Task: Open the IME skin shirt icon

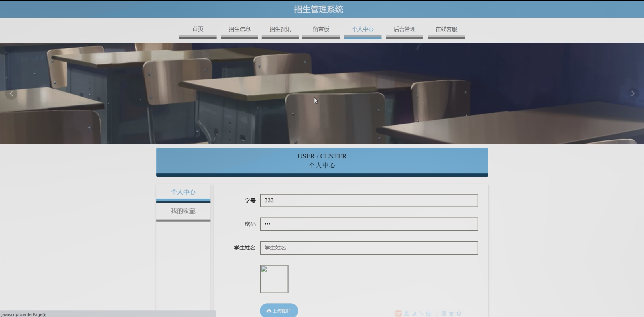Action: [451, 314]
